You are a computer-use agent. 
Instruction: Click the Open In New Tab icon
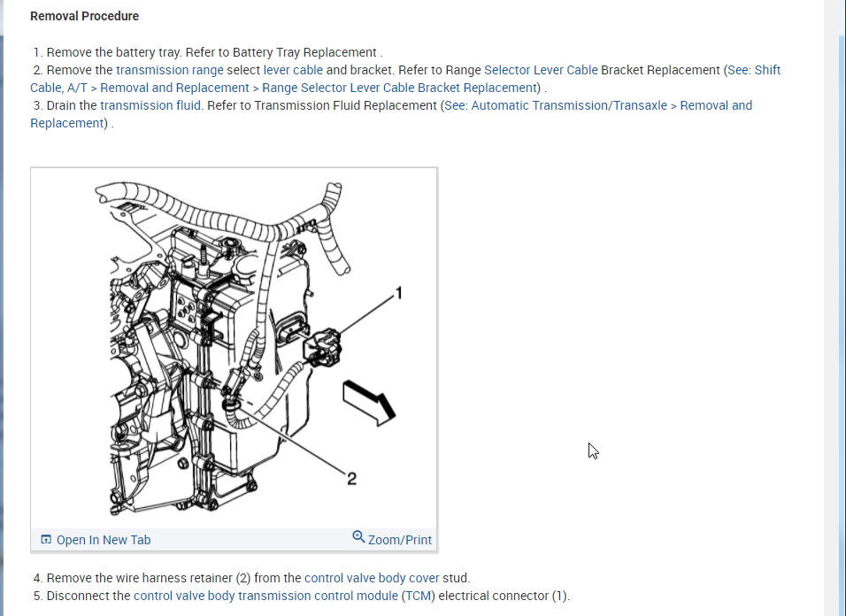tap(46, 539)
